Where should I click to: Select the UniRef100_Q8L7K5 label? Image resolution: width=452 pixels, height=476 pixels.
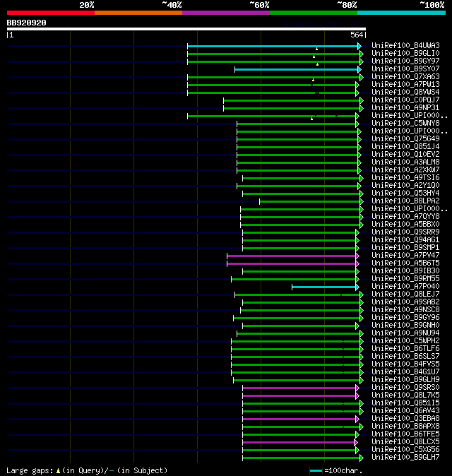405,395
